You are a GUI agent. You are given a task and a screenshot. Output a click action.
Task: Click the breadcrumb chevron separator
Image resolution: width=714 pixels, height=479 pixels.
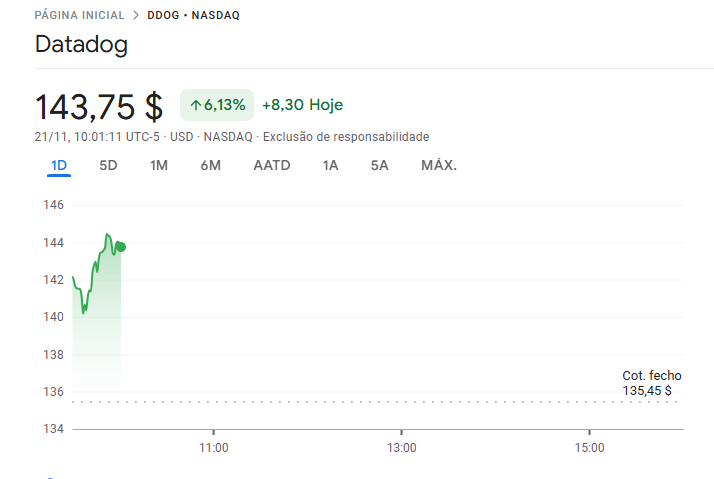tap(136, 16)
